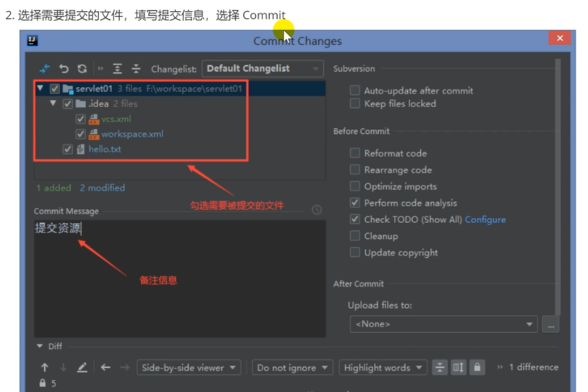Select the vcs.xml file name
Screen dimensions: 588x392
(x=116, y=119)
